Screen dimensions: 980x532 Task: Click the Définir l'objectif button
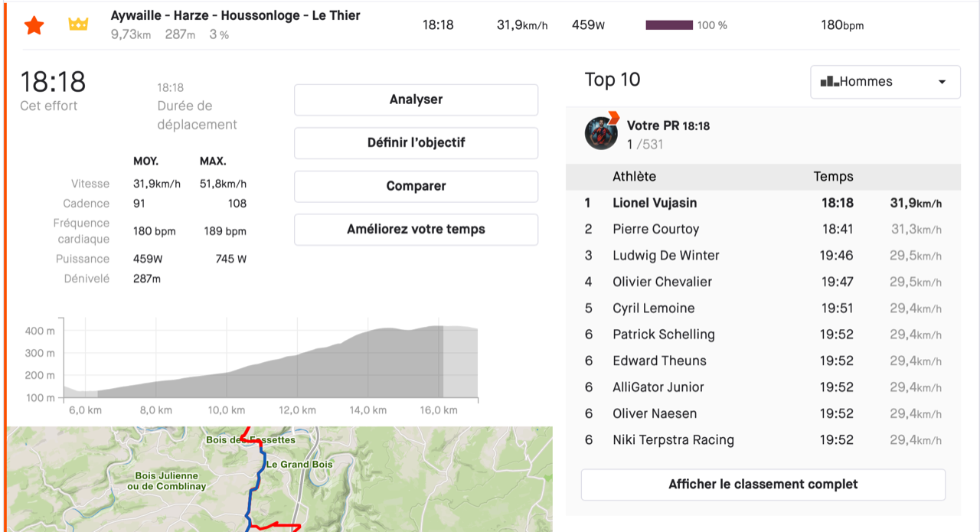point(416,142)
